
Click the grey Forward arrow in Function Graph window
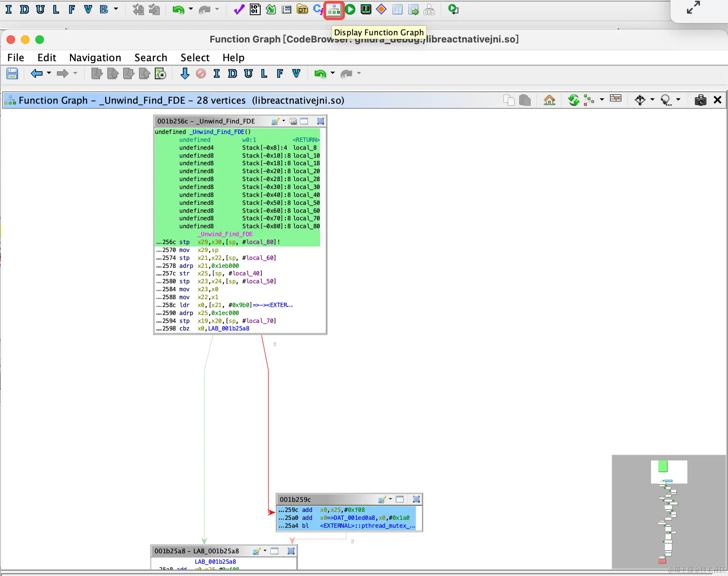(x=63, y=74)
